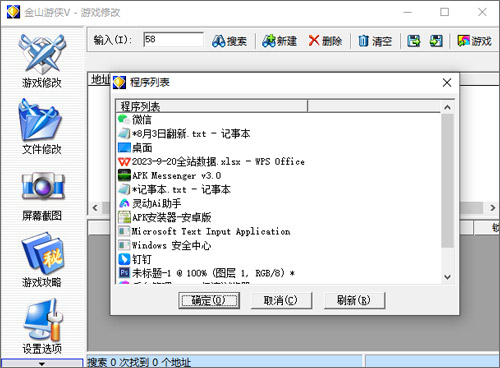
Task: Close the 程序列表 dialog
Action: [x=447, y=83]
